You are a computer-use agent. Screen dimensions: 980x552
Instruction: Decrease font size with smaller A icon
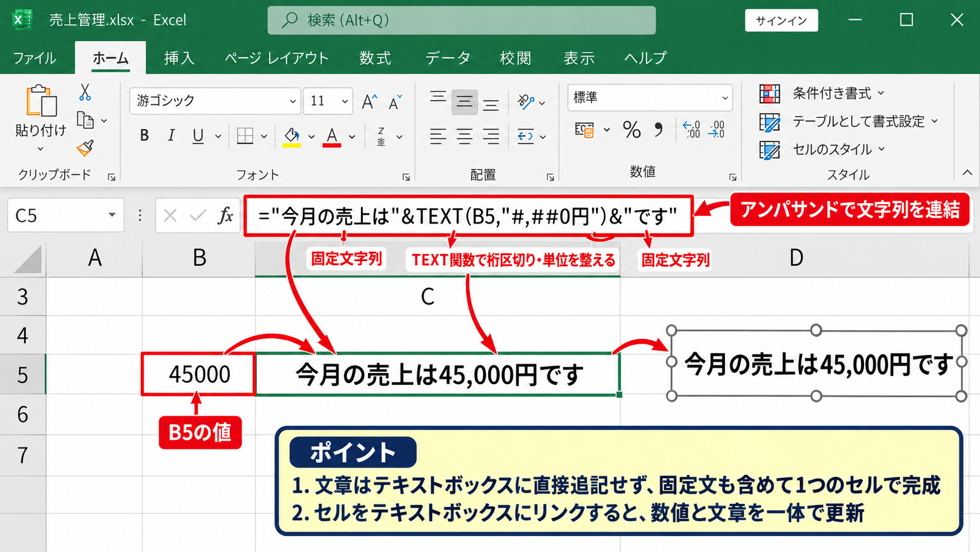[x=396, y=101]
